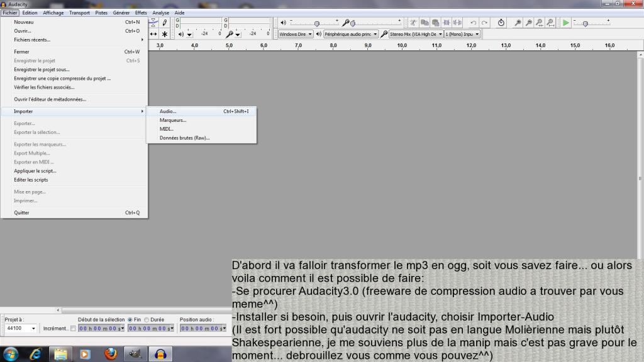Choose Marqueurs... in Importer submenu
Viewport: 644px width, 362px height.
(x=201, y=120)
